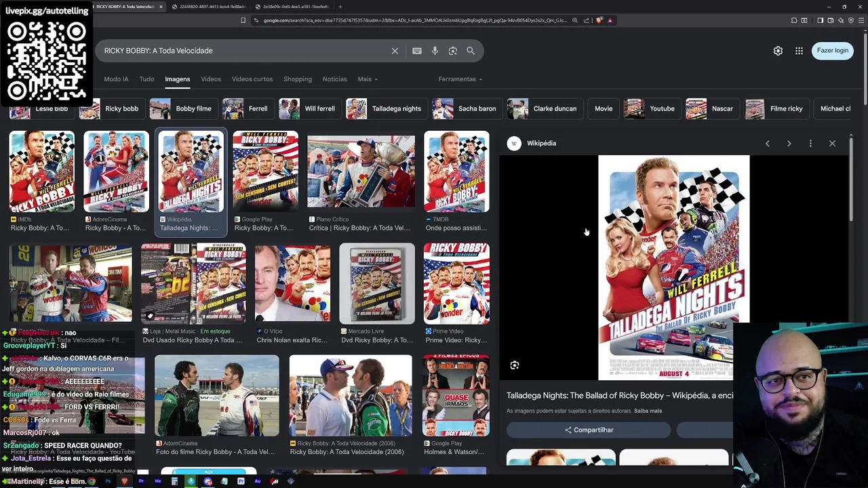This screenshot has width=868, height=488.
Task: Open the on-screen keyboard input tool
Action: point(417,51)
